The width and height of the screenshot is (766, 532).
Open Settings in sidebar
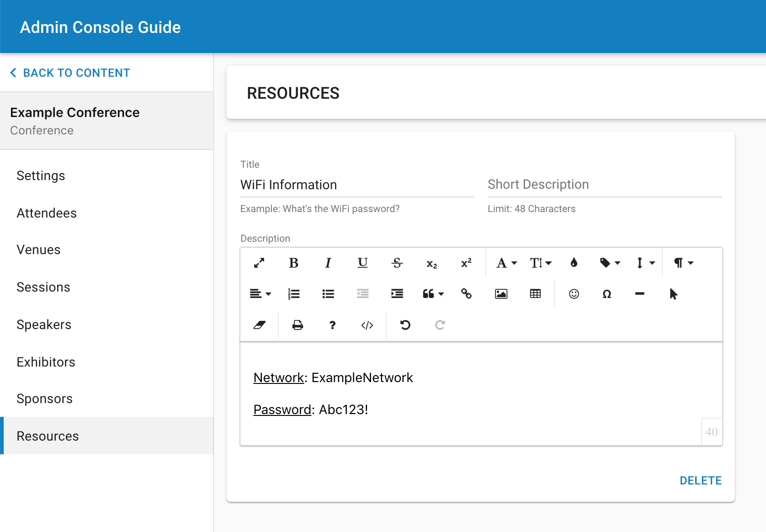coord(107,176)
